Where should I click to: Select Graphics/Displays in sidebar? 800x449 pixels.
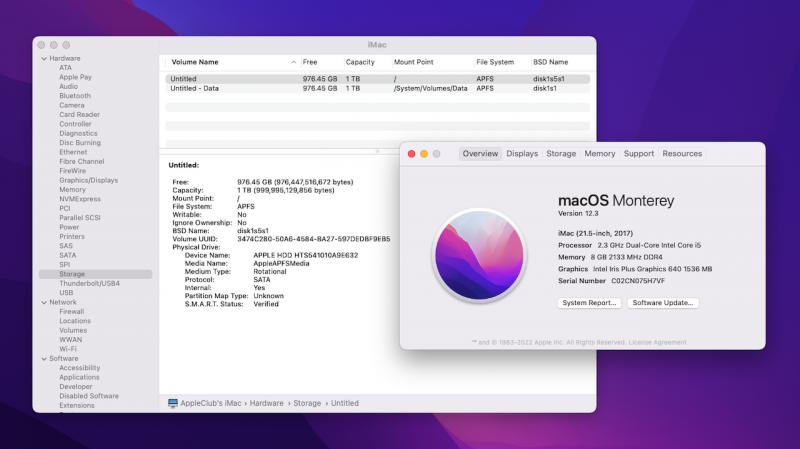(x=88, y=180)
